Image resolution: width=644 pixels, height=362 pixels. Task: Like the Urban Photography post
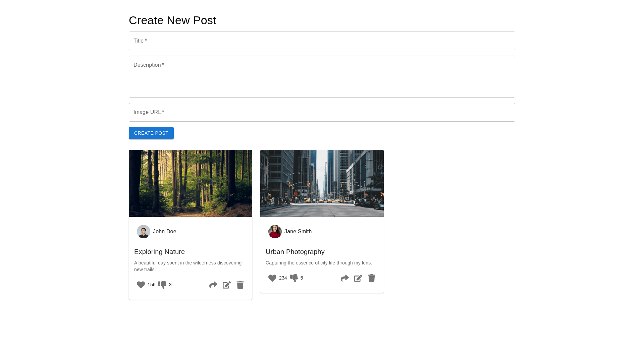point(272,278)
